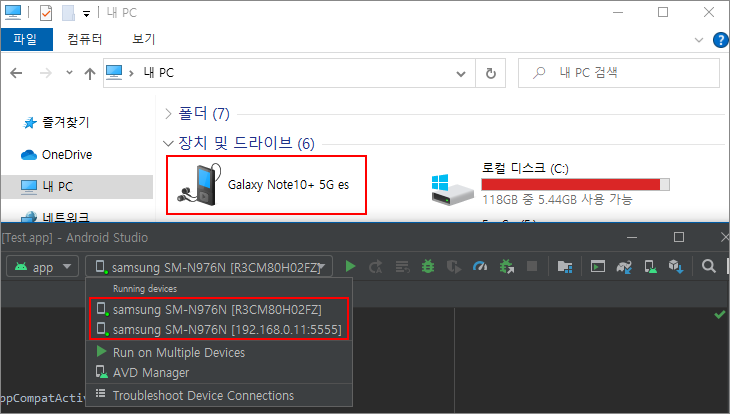The image size is (730, 414).
Task: Customize Quick Access Toolbar dropdown arrow
Action: (x=87, y=14)
